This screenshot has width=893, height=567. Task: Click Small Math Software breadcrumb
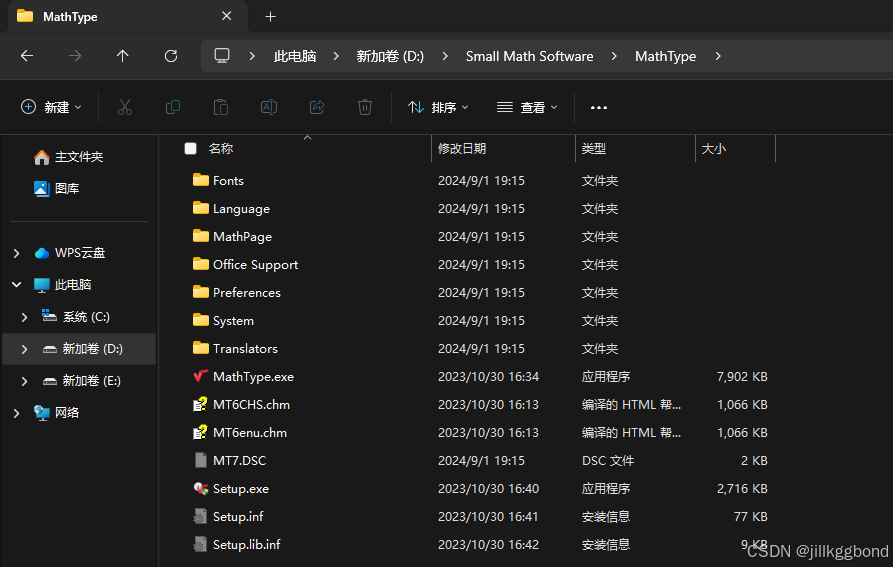pyautogui.click(x=529, y=56)
